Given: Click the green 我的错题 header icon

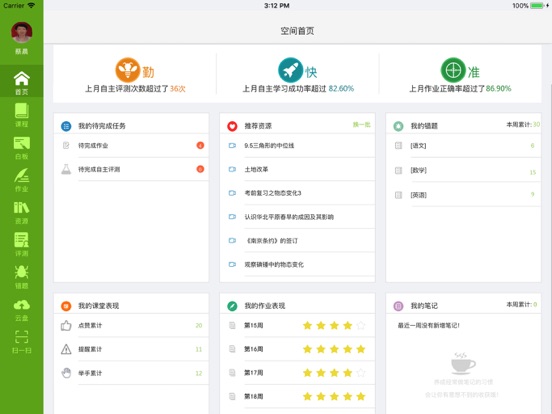Looking at the screenshot, I should click(398, 126).
